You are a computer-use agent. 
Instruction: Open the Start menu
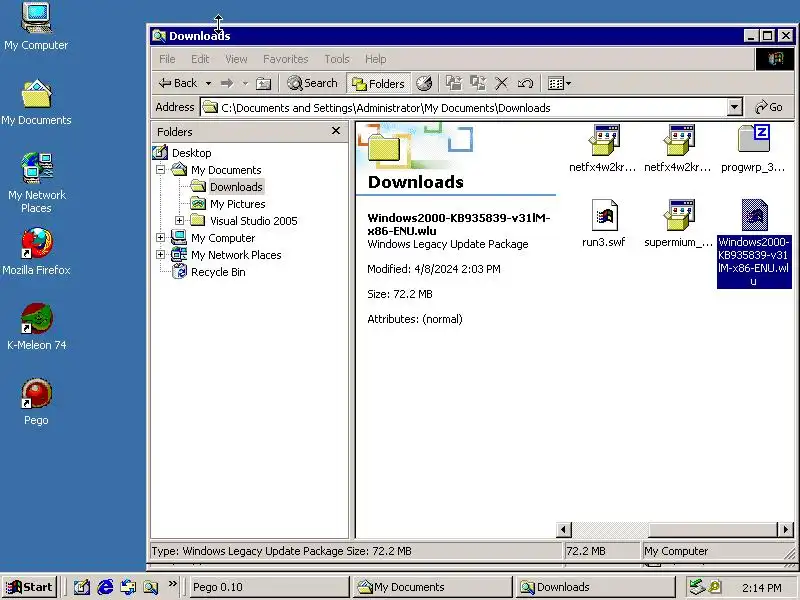point(29,587)
